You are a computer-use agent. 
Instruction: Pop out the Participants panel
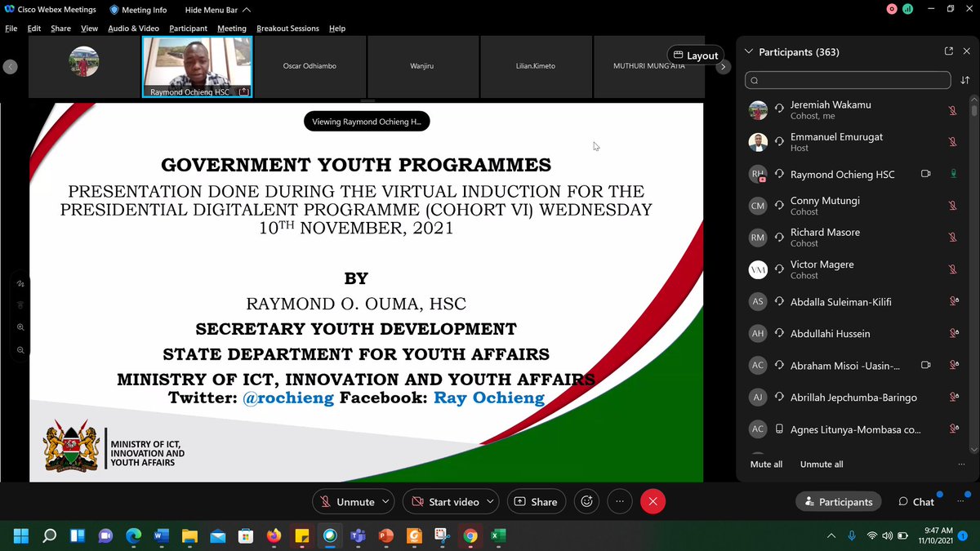(x=949, y=51)
